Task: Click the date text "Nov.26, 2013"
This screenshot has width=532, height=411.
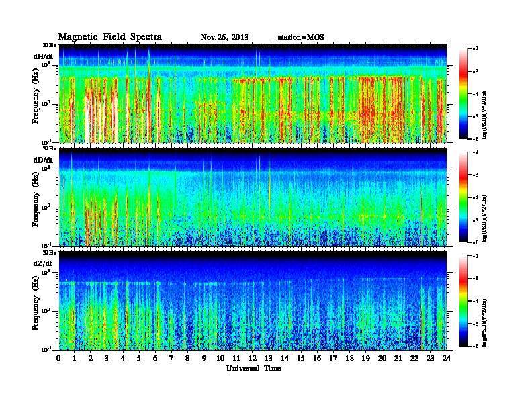Action: click(224, 38)
